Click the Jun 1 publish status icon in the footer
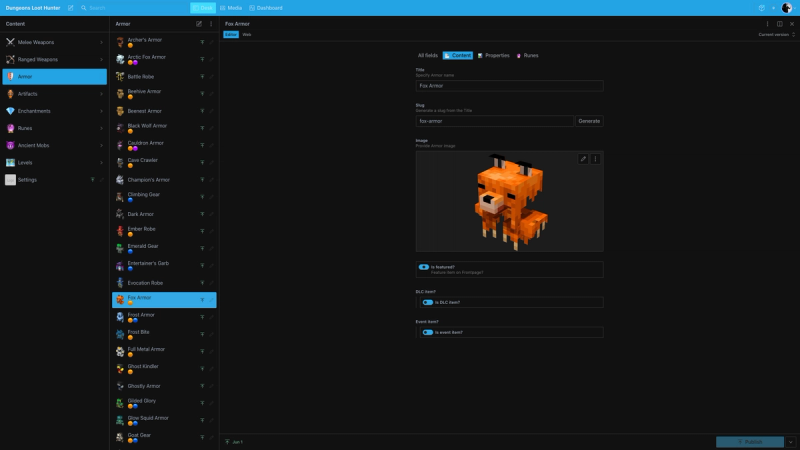Viewport: 800px width, 450px height. pyautogui.click(x=228, y=442)
